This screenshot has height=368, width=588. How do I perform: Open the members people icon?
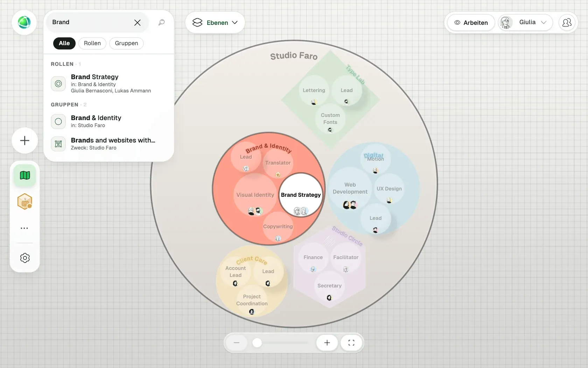coord(567,23)
